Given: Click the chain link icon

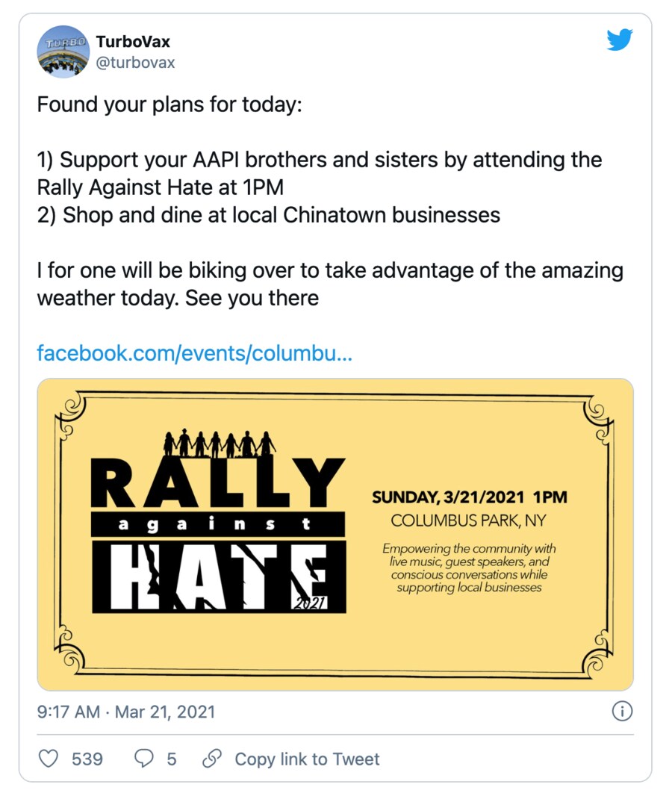Looking at the screenshot, I should (213, 759).
